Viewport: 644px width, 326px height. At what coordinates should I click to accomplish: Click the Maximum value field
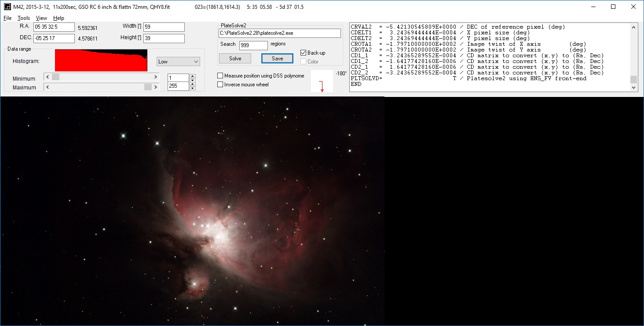pos(178,86)
